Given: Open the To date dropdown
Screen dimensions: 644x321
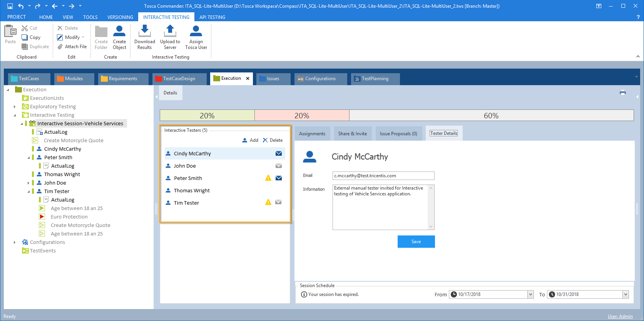Looking at the screenshot, I should [x=625, y=294].
